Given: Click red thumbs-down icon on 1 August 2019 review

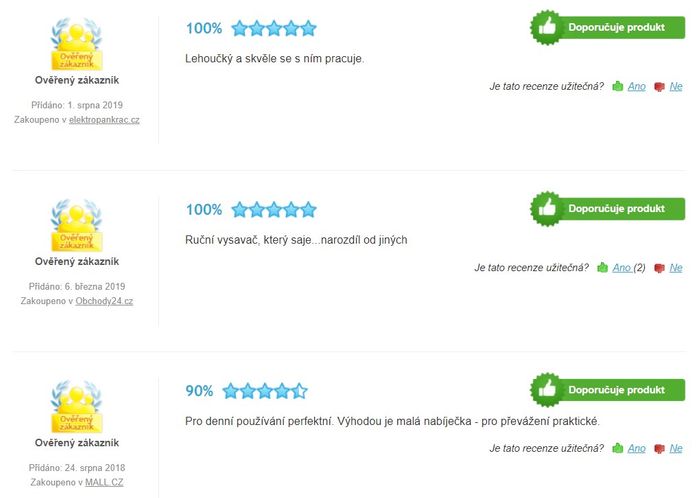Looking at the screenshot, I should pyautogui.click(x=659, y=87).
